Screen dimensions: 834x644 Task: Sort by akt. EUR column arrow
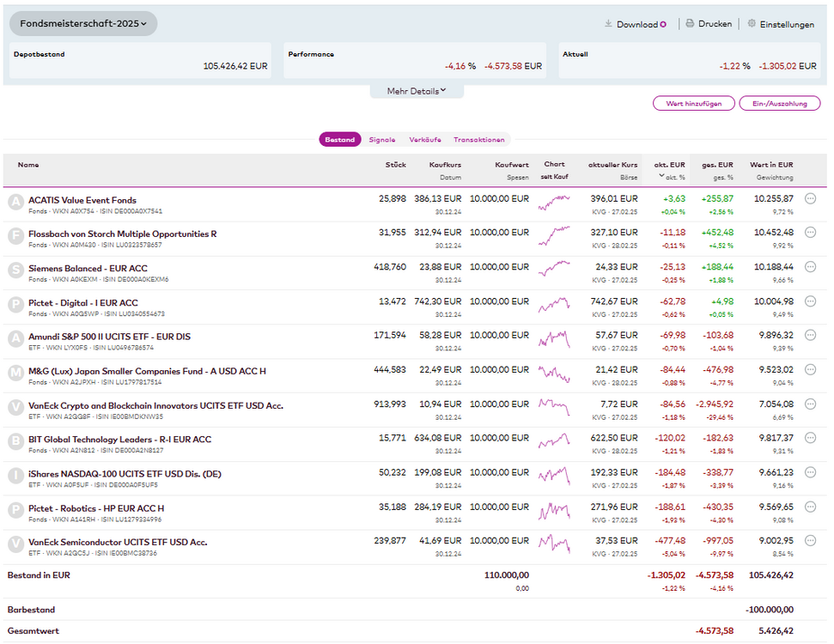coord(661,177)
